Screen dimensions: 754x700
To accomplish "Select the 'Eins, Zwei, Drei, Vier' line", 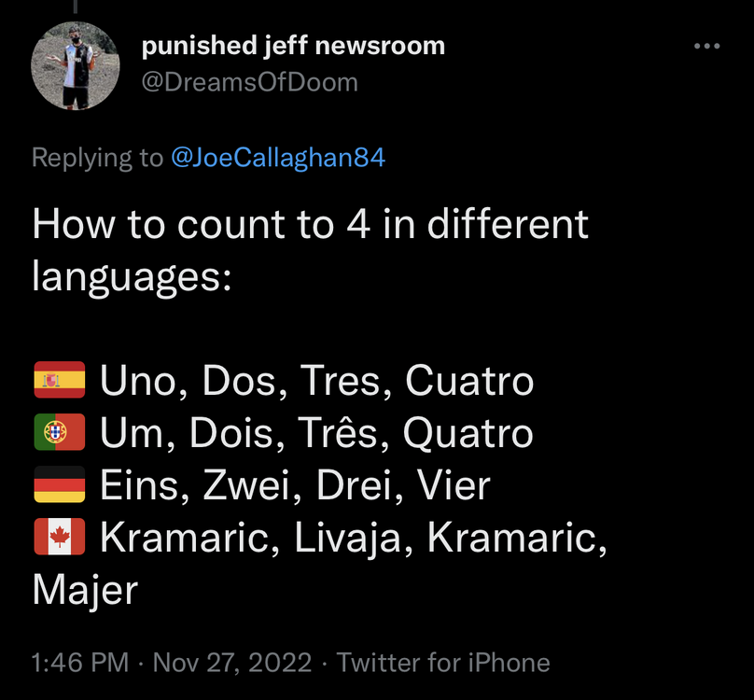I will click(295, 485).
